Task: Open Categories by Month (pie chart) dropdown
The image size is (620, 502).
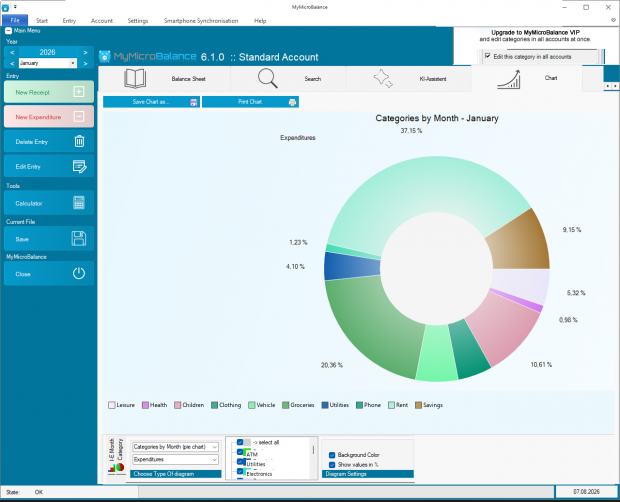Action: pos(176,447)
